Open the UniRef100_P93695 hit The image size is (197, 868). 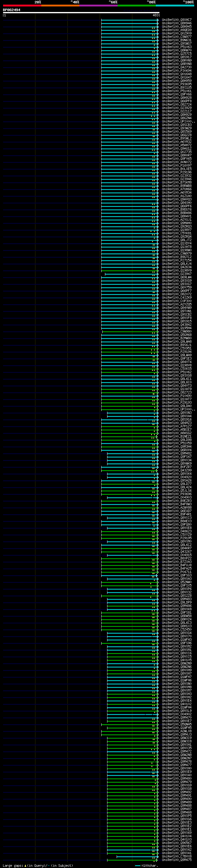[177, 84]
